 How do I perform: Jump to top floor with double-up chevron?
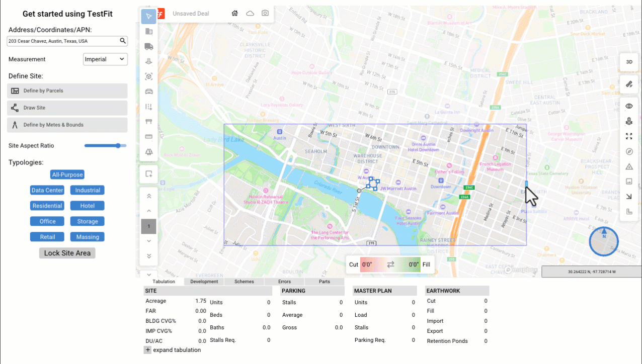point(149,196)
